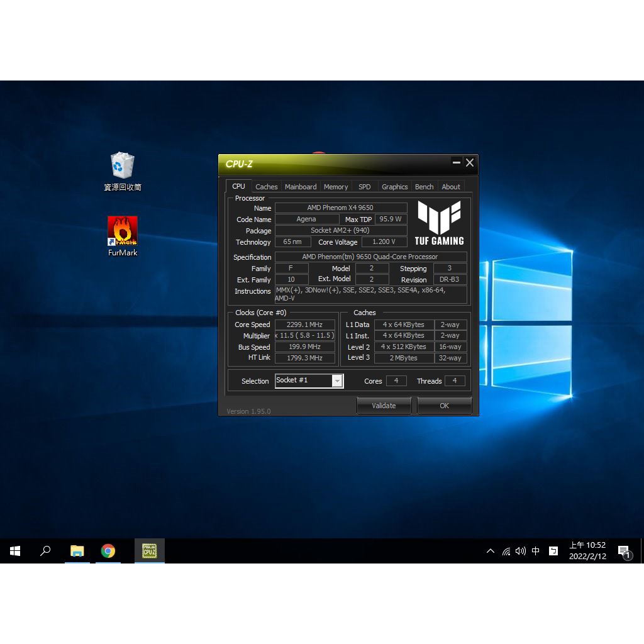Click the IME mode tray icon

click(x=553, y=551)
